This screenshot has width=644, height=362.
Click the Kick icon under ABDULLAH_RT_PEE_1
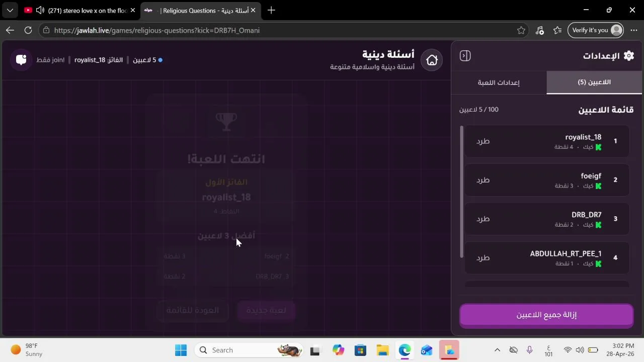point(598,263)
